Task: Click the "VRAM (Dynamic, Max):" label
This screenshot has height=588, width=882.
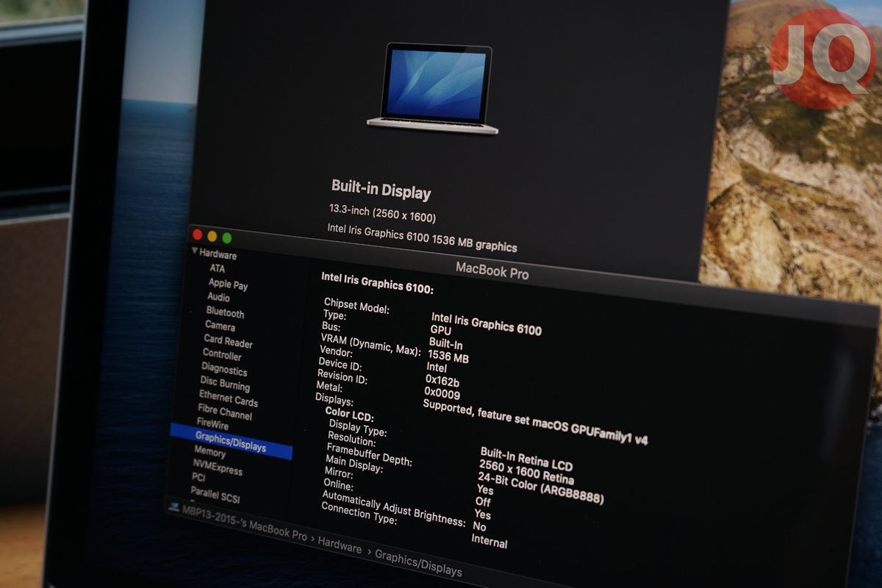Action: coord(370,344)
